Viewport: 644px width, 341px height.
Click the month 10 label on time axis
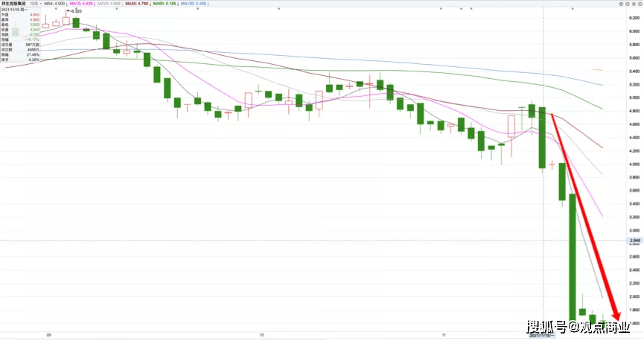(x=262, y=336)
